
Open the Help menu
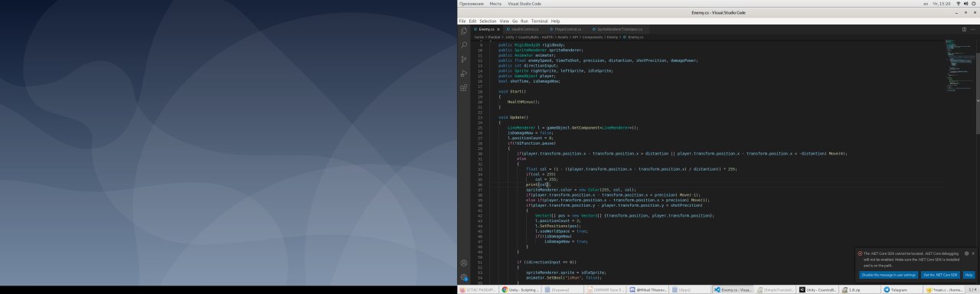[555, 21]
